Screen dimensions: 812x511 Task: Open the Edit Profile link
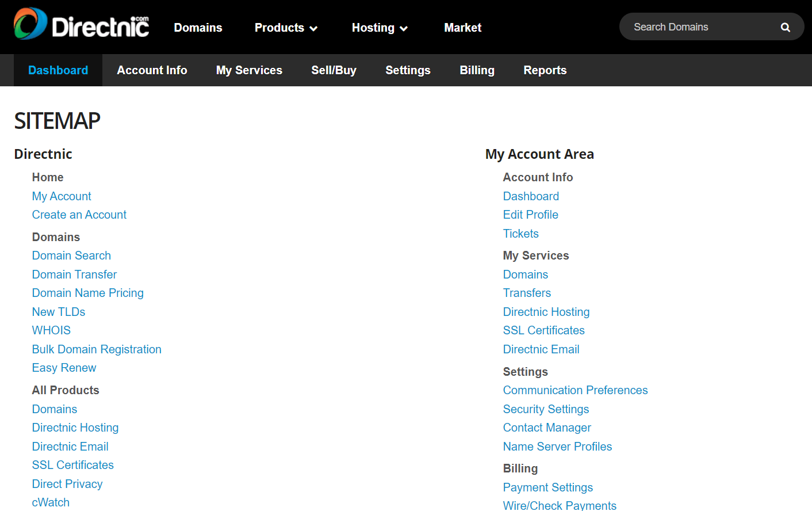click(x=530, y=215)
